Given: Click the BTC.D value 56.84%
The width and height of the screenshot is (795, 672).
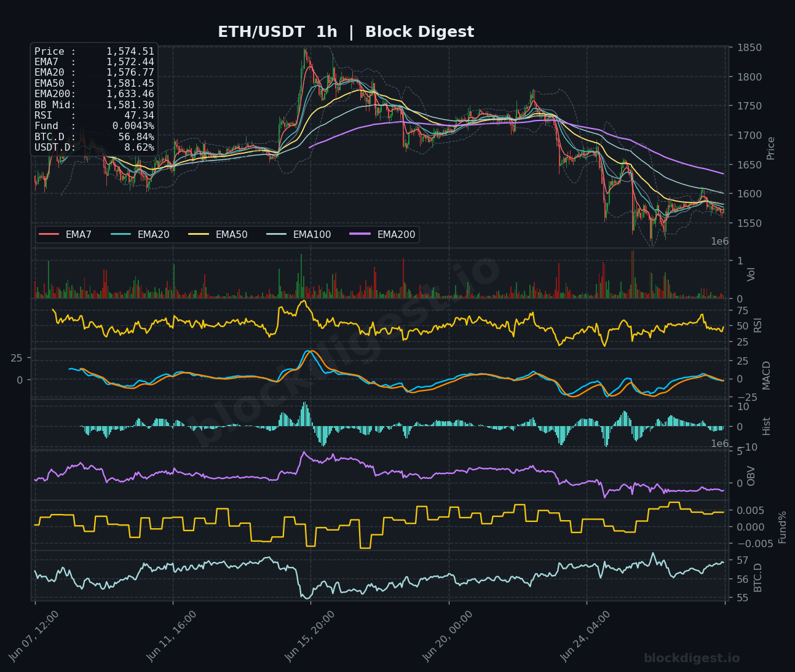Looking at the screenshot, I should (136, 137).
